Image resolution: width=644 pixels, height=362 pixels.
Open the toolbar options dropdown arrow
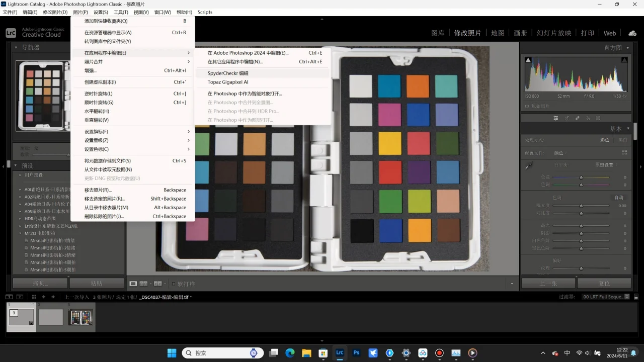click(x=512, y=284)
